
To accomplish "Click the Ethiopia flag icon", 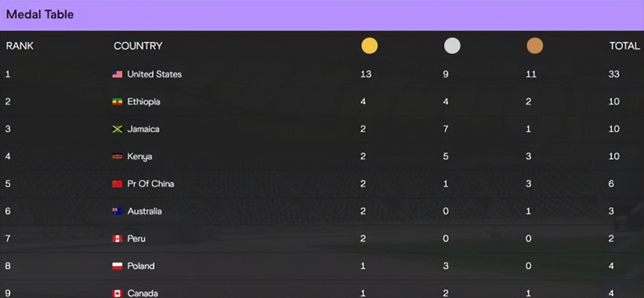I will click(117, 102).
